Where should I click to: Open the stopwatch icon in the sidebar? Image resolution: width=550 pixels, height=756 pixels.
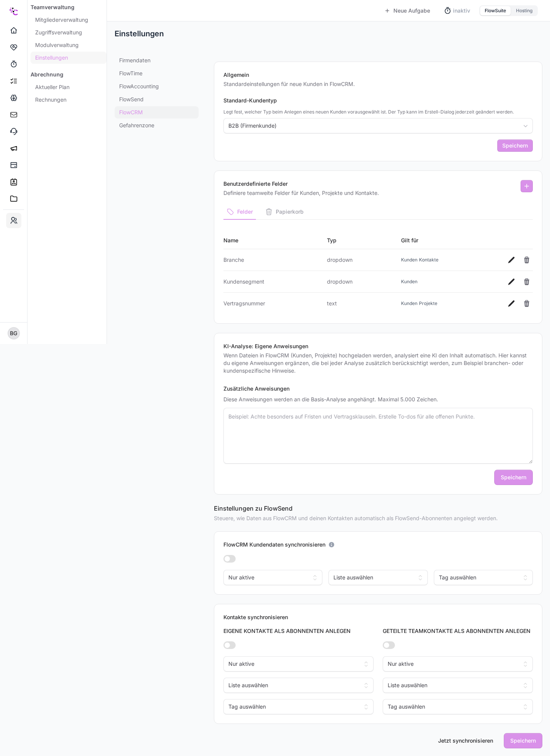14,64
